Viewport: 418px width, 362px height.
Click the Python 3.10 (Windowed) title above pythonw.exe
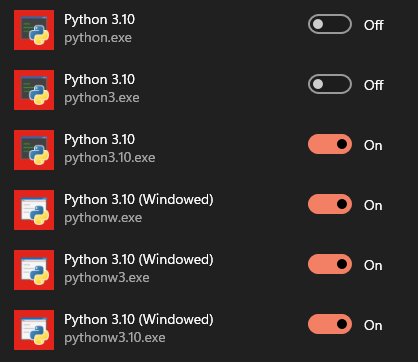pyautogui.click(x=139, y=200)
